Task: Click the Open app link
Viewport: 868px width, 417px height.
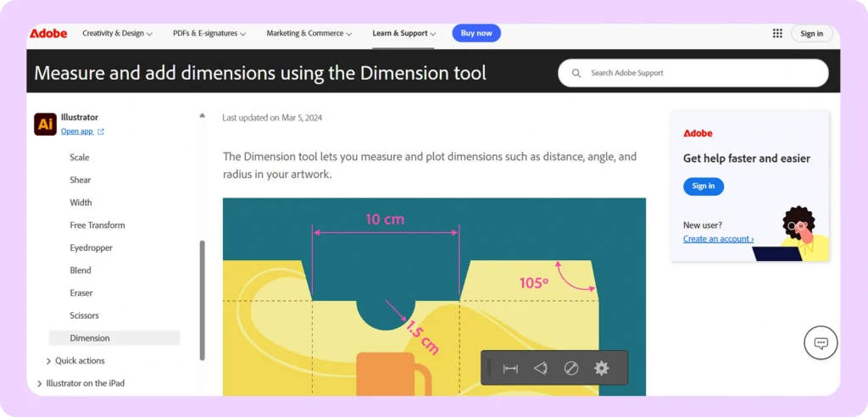Action: tap(77, 132)
